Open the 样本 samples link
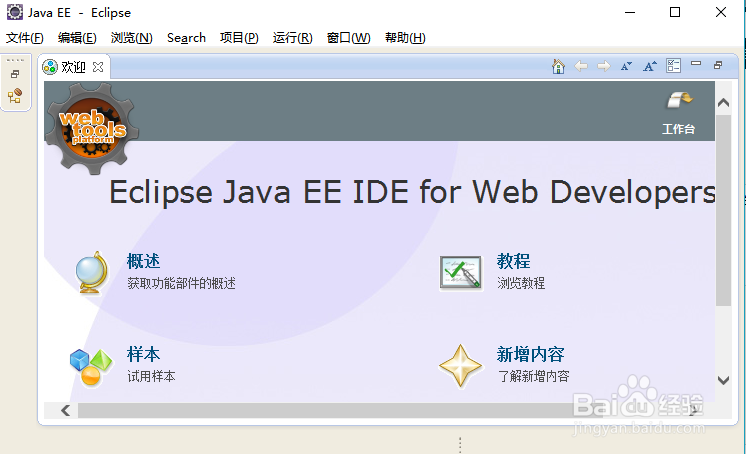746x454 pixels. pos(143,354)
